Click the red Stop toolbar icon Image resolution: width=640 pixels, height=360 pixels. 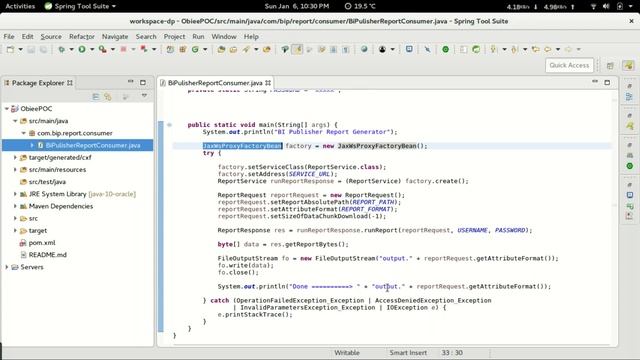point(123,49)
